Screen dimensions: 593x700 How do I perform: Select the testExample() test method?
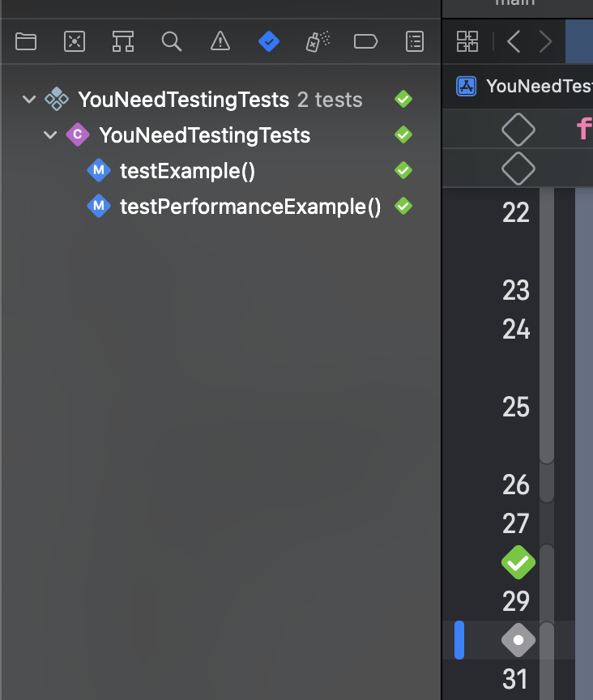(187, 171)
